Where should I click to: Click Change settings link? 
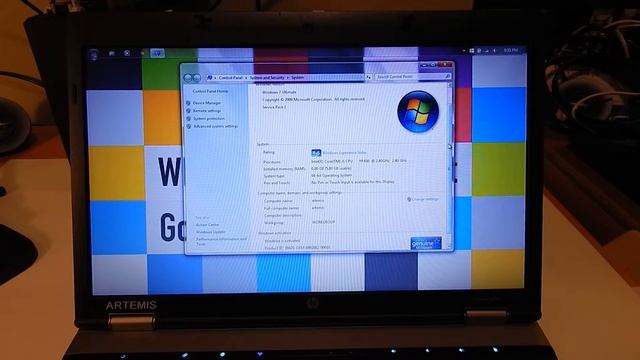coord(425,199)
